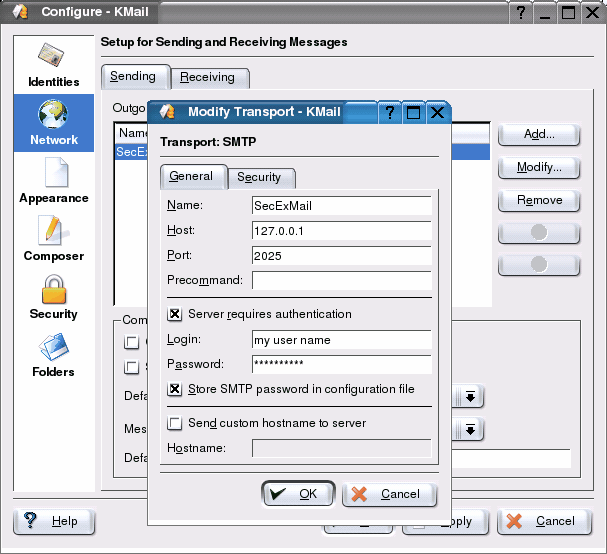Open Help in Configure KMail
Viewport: 607px width, 554px height.
[54, 521]
